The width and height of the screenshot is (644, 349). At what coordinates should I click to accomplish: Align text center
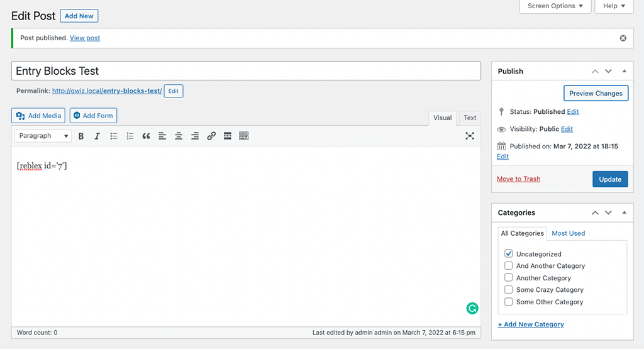[x=179, y=136]
